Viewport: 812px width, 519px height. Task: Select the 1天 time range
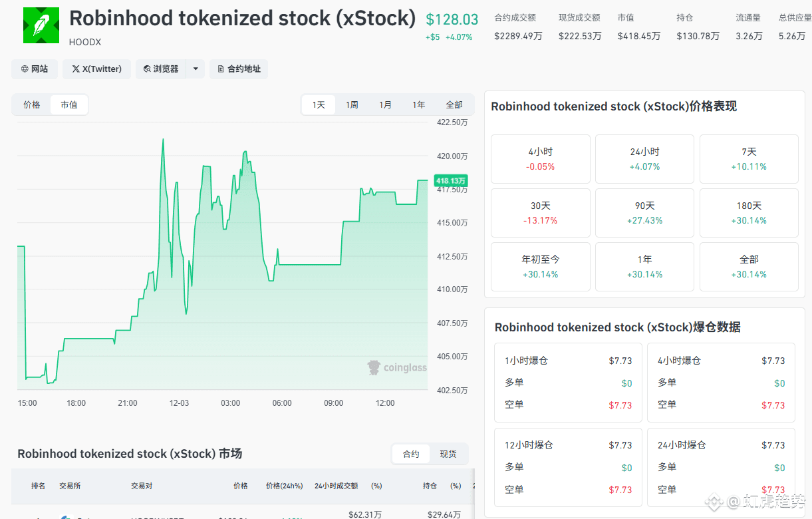click(x=319, y=105)
